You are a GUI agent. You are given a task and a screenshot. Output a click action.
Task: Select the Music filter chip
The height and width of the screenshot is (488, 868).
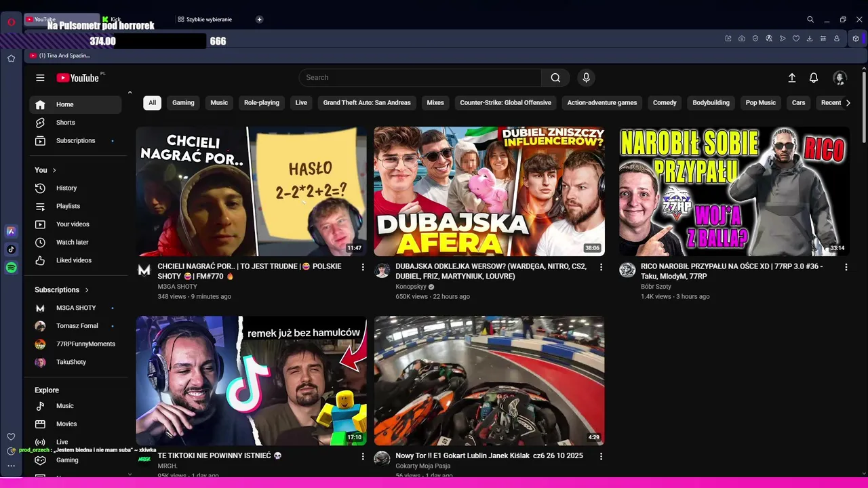[219, 103]
